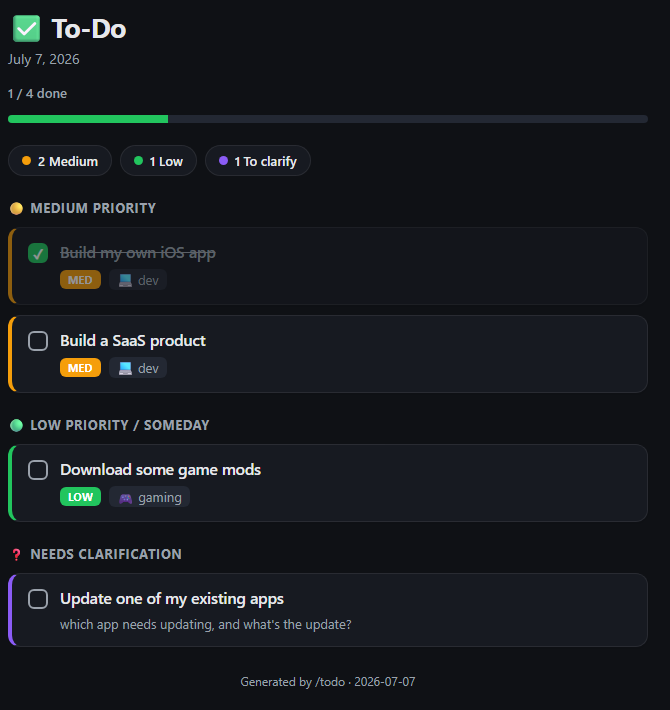Image resolution: width=670 pixels, height=710 pixels.
Task: Click the green completion progress bar
Action: [x=88, y=119]
